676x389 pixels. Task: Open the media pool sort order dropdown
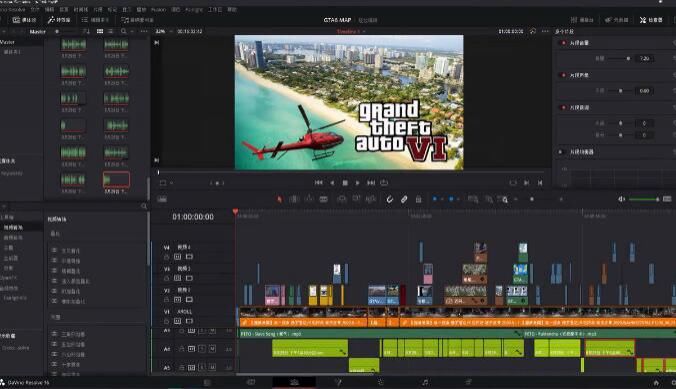pos(86,31)
